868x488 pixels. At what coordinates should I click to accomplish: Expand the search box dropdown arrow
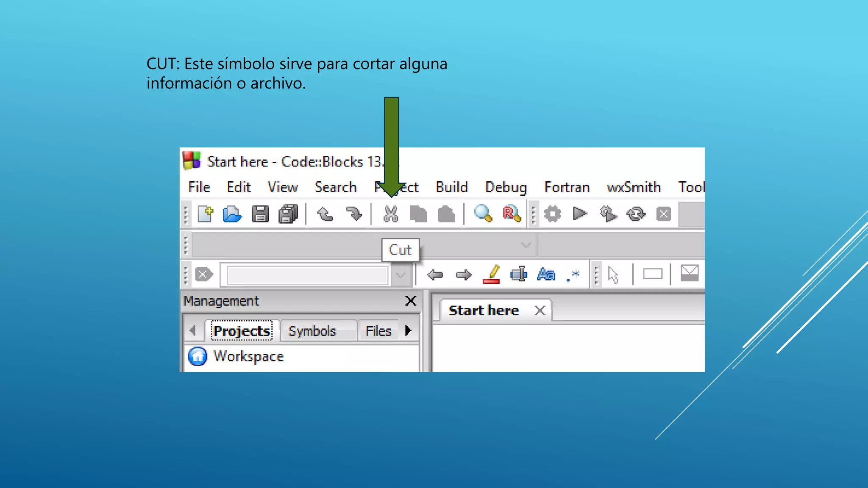pyautogui.click(x=401, y=275)
